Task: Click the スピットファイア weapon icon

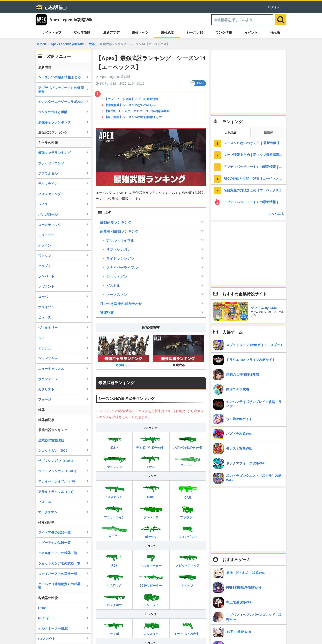Action: [x=188, y=557]
